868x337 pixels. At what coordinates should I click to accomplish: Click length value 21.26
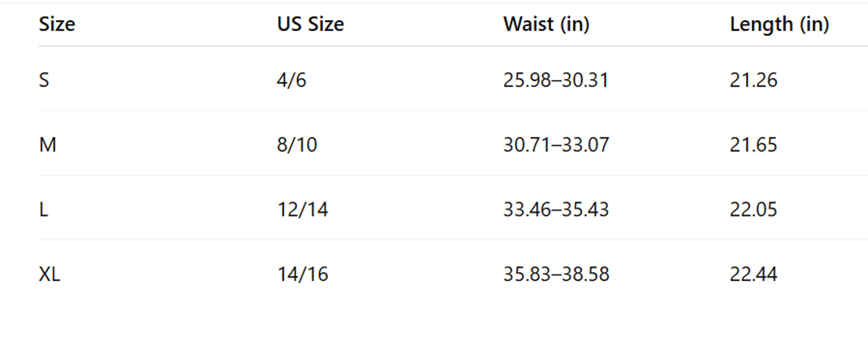[753, 80]
